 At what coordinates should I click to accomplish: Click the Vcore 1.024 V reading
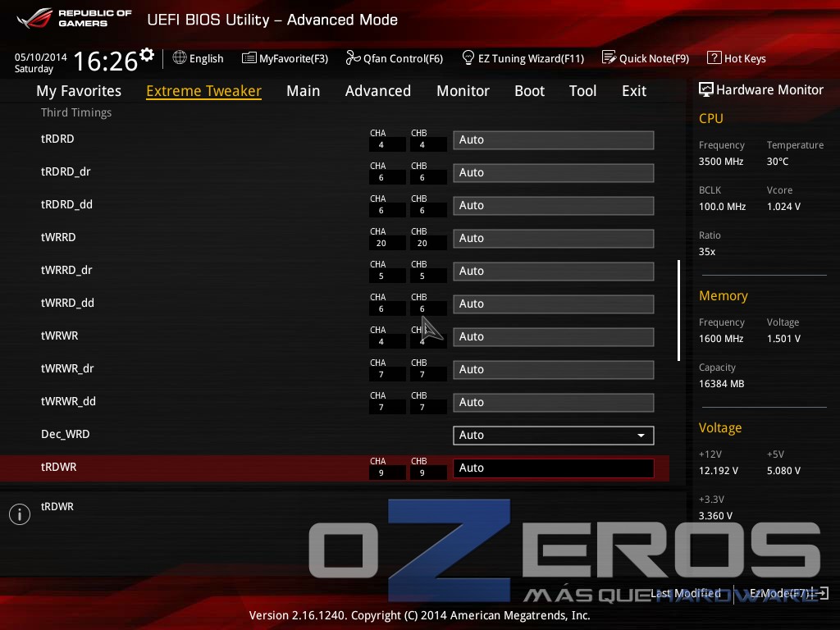tap(783, 206)
